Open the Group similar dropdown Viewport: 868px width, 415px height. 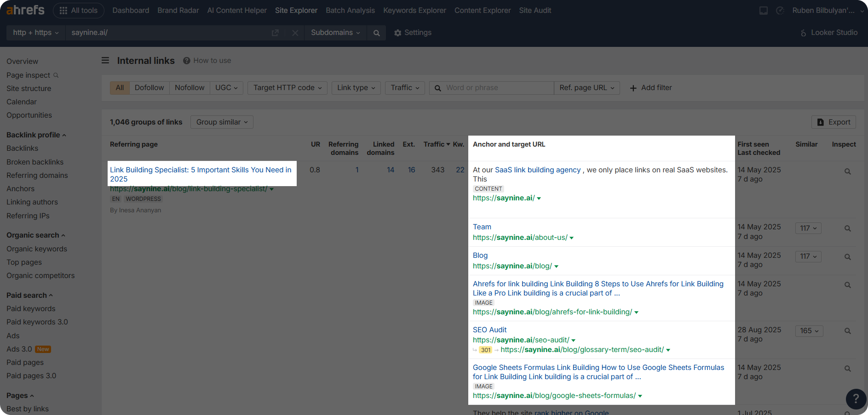[222, 122]
